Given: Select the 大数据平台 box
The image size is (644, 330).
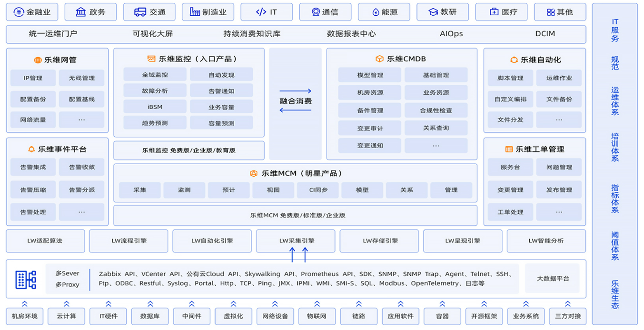Looking at the screenshot, I should [553, 279].
